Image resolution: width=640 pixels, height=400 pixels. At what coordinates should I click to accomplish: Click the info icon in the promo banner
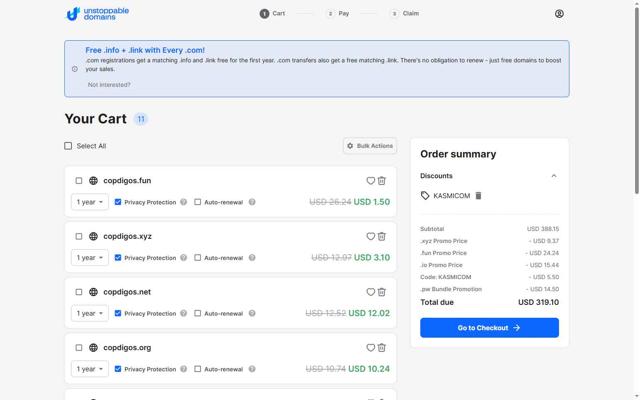coord(75,69)
